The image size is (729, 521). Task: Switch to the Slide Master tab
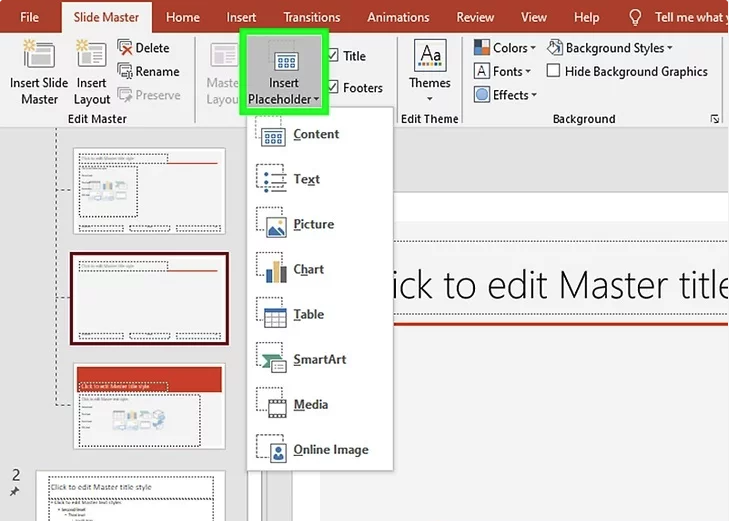point(106,17)
